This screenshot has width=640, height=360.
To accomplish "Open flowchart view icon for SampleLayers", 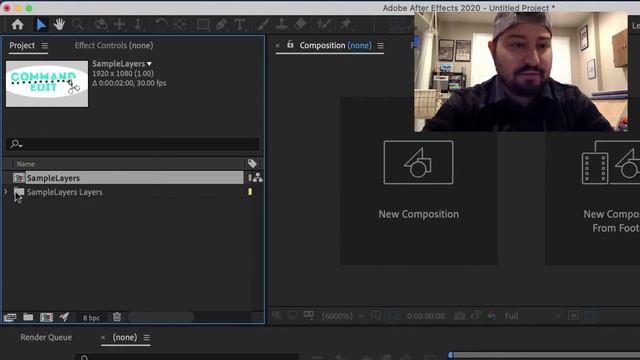I will click(258, 178).
